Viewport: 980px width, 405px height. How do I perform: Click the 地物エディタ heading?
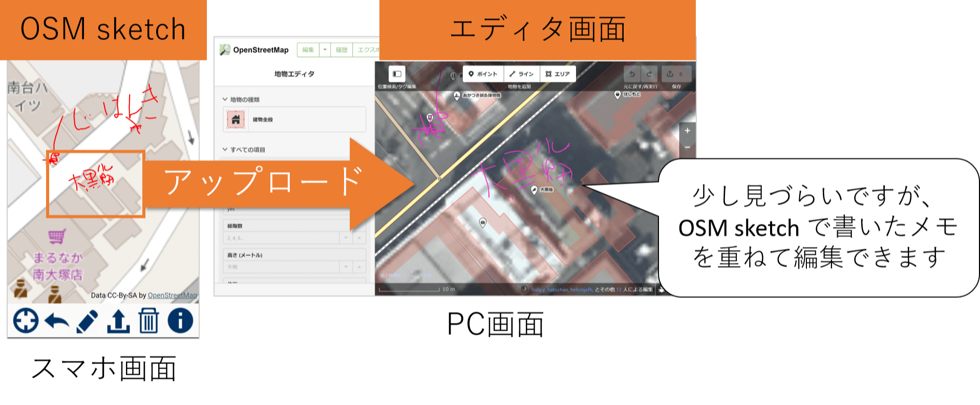point(294,74)
